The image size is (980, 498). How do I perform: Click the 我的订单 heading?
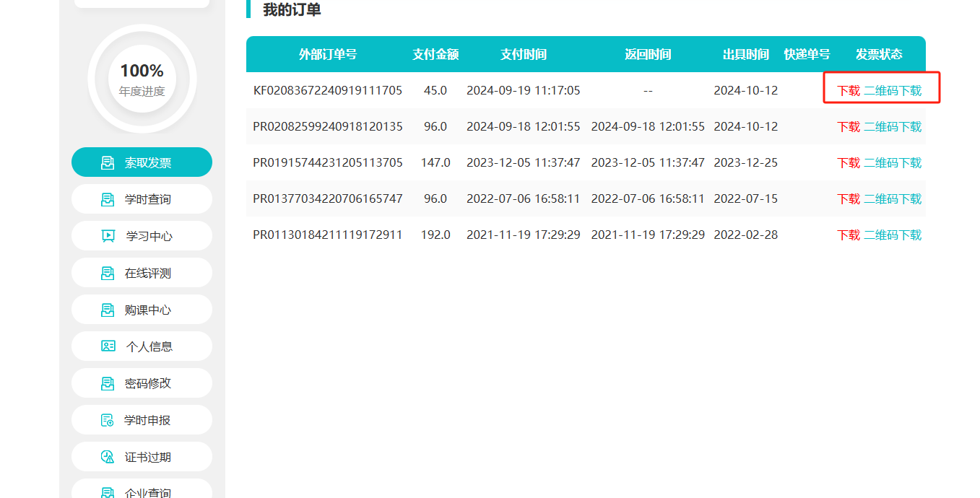292,9
